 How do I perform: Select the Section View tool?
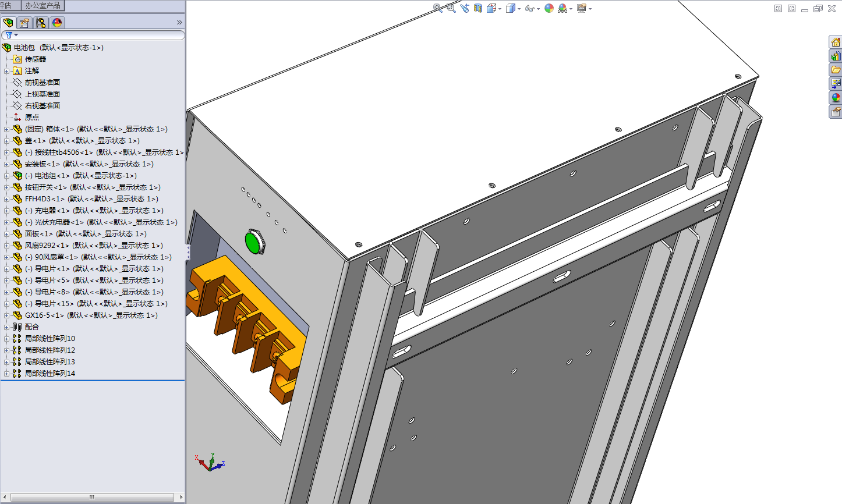click(478, 8)
